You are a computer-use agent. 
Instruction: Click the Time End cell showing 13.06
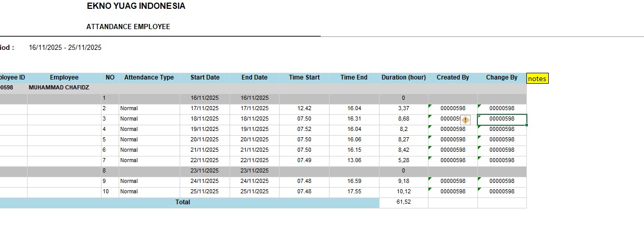[354, 161]
